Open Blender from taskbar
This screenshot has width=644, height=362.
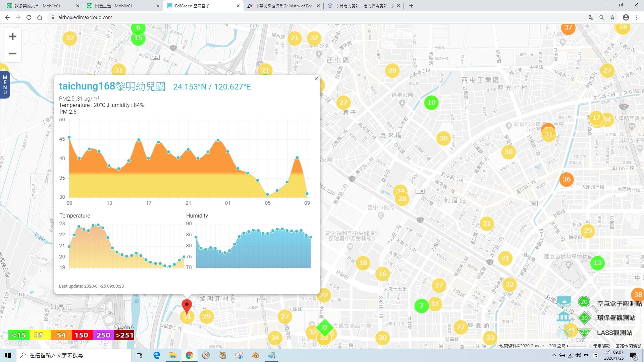coord(255,355)
